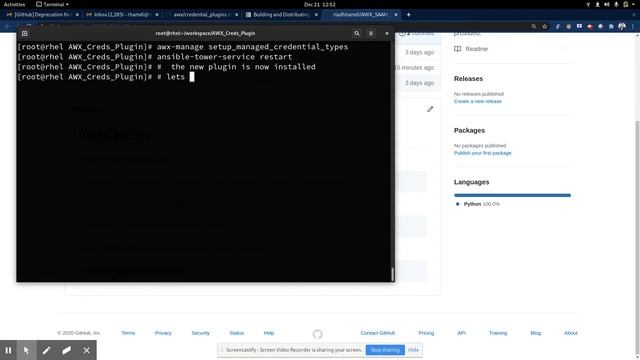The image size is (640, 360).
Task: Click the terminal search icon
Action: tap(357, 33)
